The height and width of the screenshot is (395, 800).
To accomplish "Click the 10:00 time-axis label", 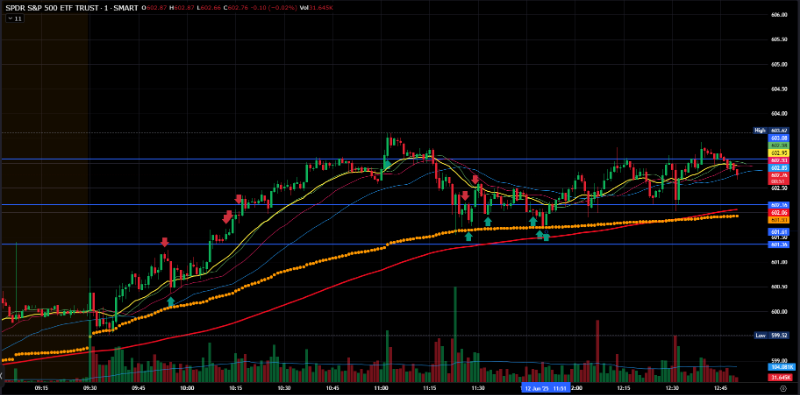I will (x=187, y=388).
